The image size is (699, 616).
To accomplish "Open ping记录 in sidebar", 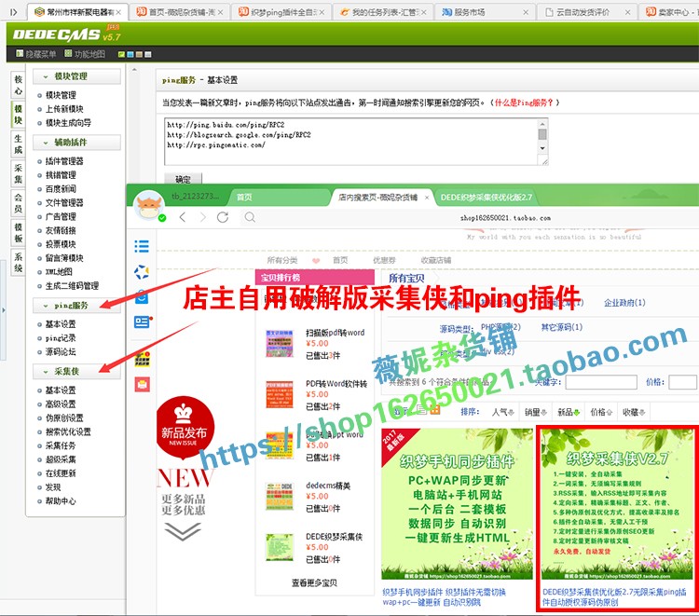I will (61, 338).
